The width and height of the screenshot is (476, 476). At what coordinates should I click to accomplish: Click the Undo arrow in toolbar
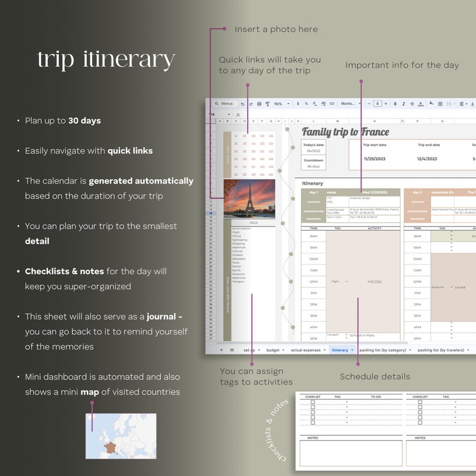point(243,104)
